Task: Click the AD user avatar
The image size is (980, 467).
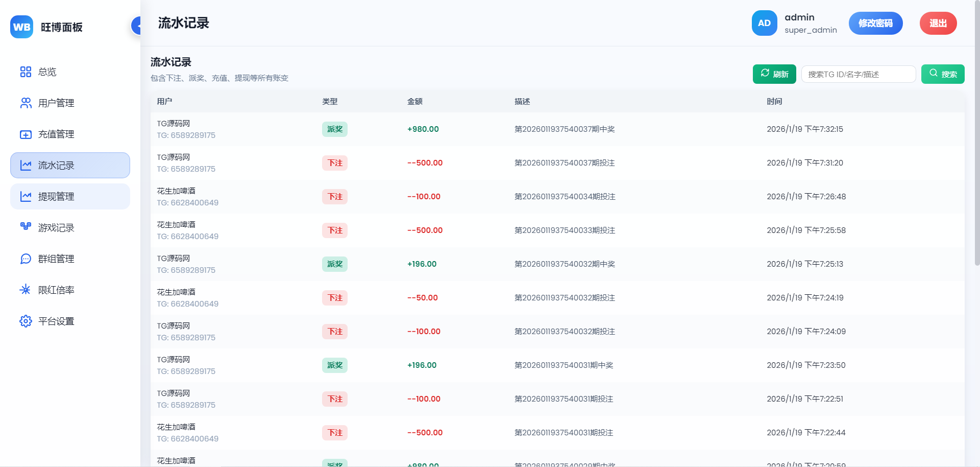Action: tap(764, 24)
